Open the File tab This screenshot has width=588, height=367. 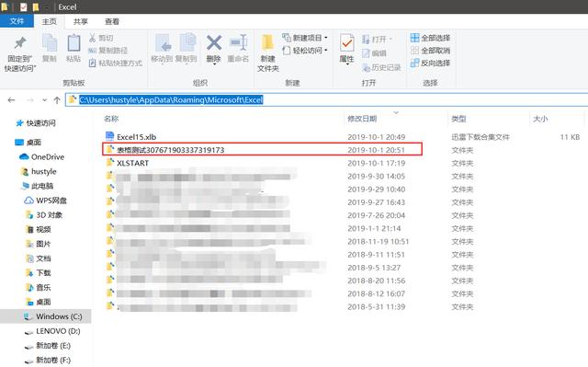coord(17,21)
